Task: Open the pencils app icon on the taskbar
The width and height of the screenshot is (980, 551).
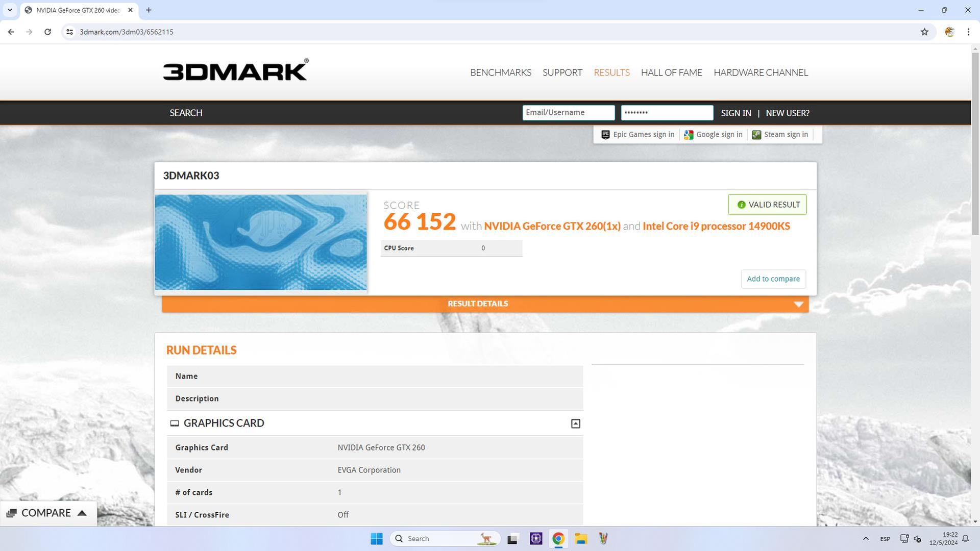Action: tap(603, 539)
